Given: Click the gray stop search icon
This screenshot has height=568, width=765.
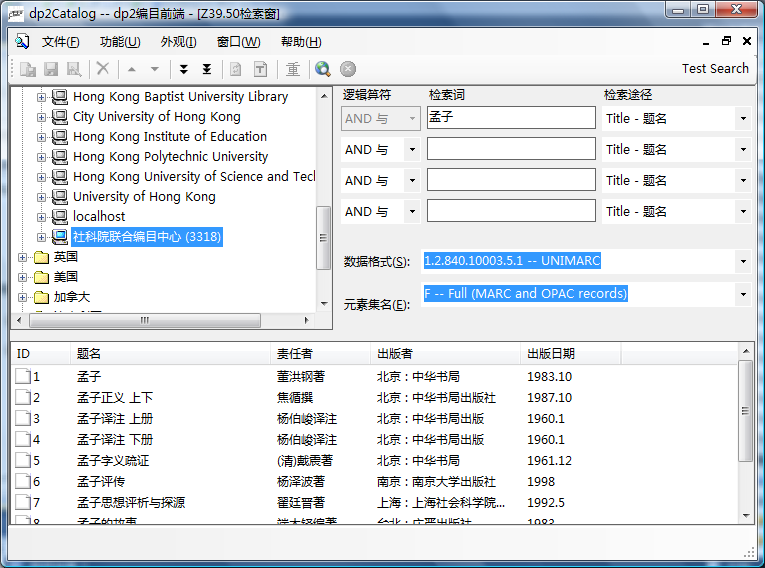Looking at the screenshot, I should tap(348, 69).
